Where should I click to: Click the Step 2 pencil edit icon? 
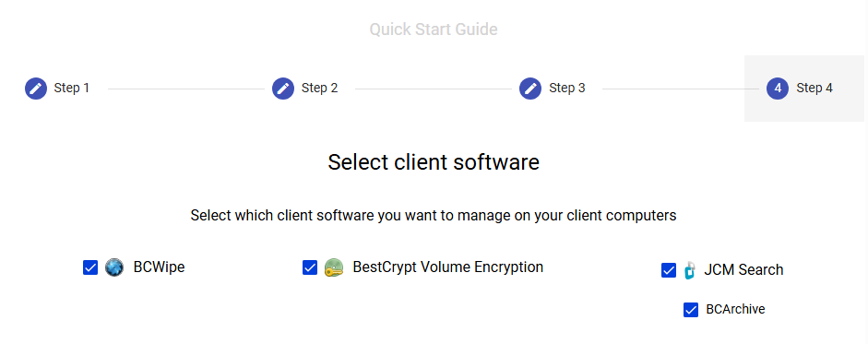[283, 89]
